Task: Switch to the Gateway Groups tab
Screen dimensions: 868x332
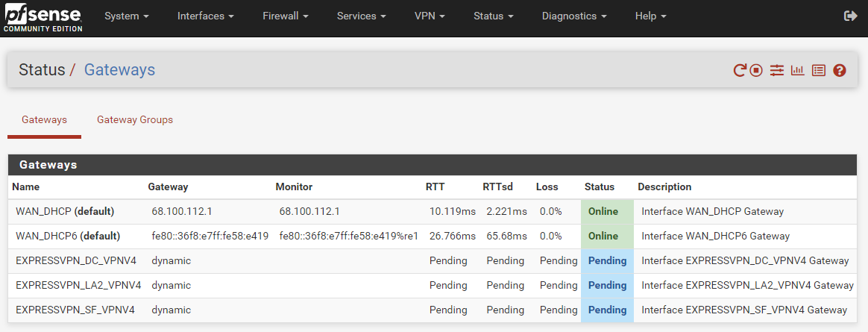Action: [x=135, y=119]
